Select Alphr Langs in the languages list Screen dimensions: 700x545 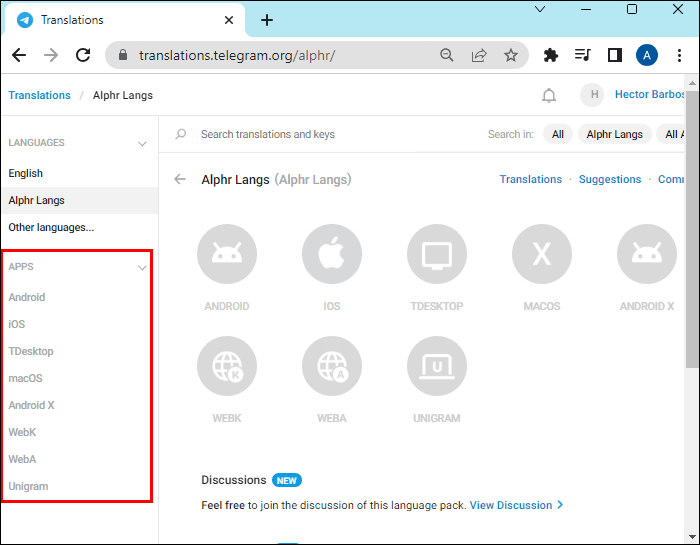pyautogui.click(x=79, y=200)
